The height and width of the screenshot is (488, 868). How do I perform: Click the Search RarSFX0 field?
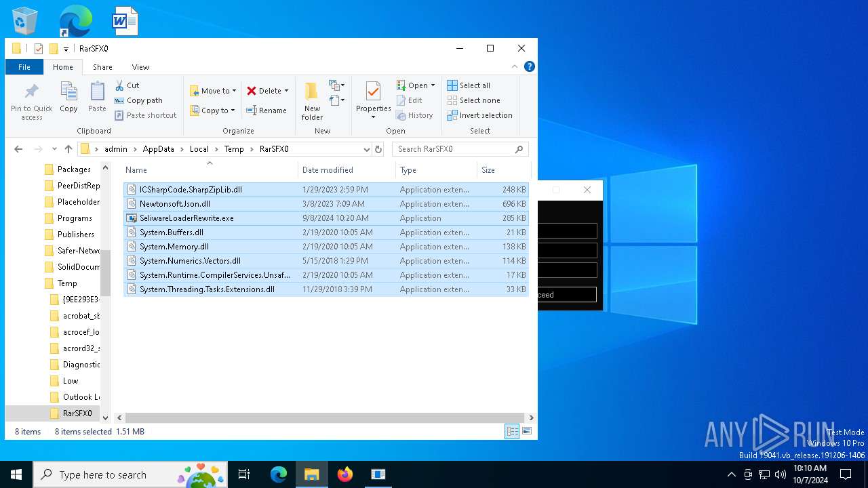[x=460, y=149]
